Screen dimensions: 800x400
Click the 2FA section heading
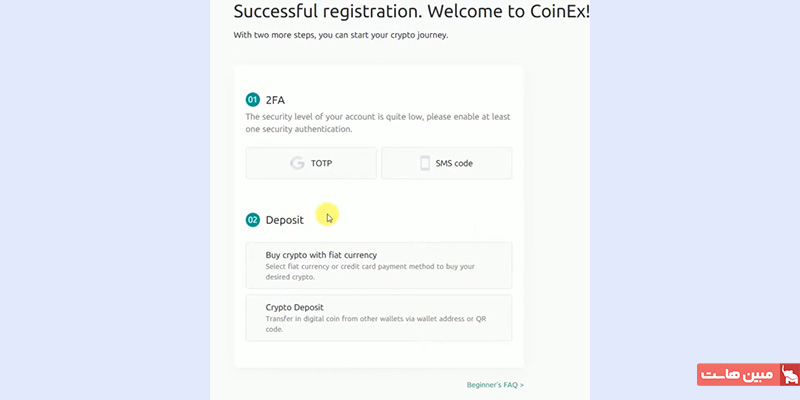[x=275, y=100]
